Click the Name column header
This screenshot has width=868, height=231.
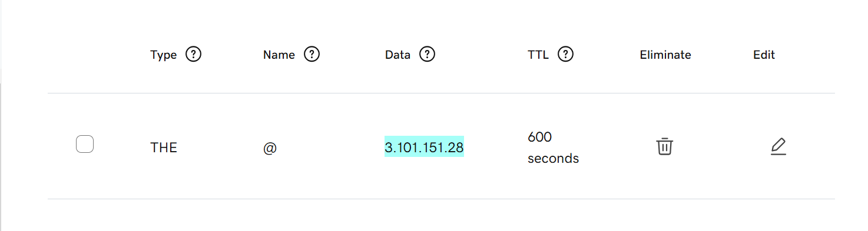279,55
